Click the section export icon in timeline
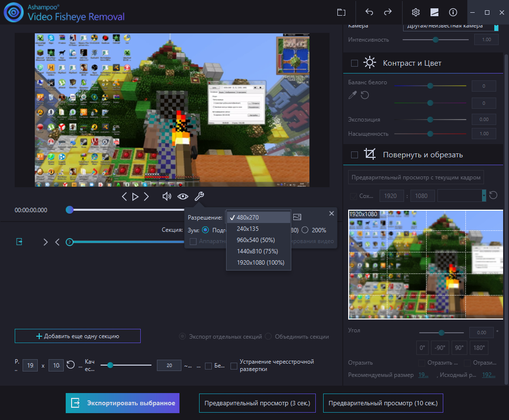Viewport: 509px width, 420px height. pos(19,242)
